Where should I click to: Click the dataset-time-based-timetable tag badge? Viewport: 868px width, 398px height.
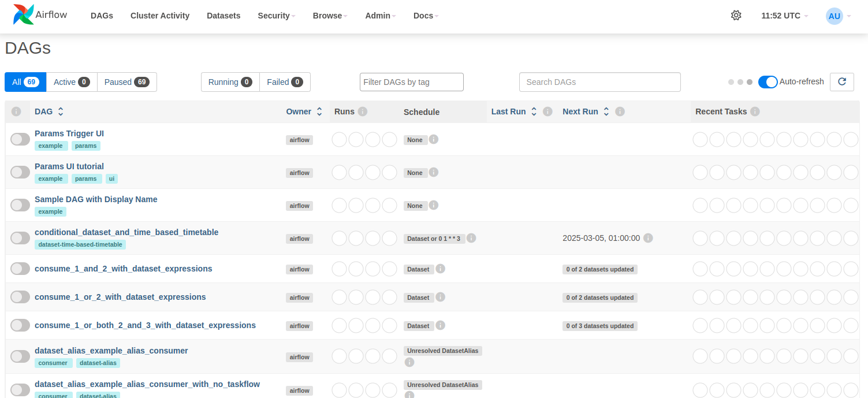click(x=80, y=244)
